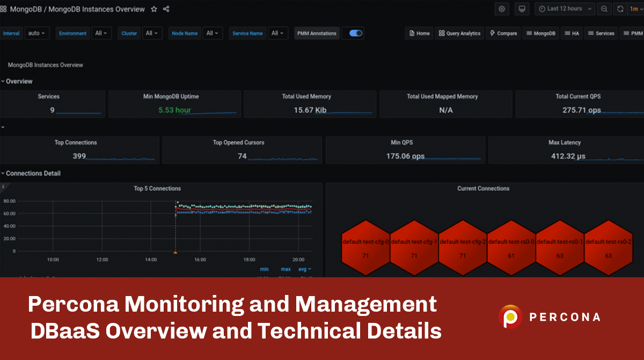The image size is (644, 360).
Task: Refresh the dashboard now
Action: [x=620, y=9]
